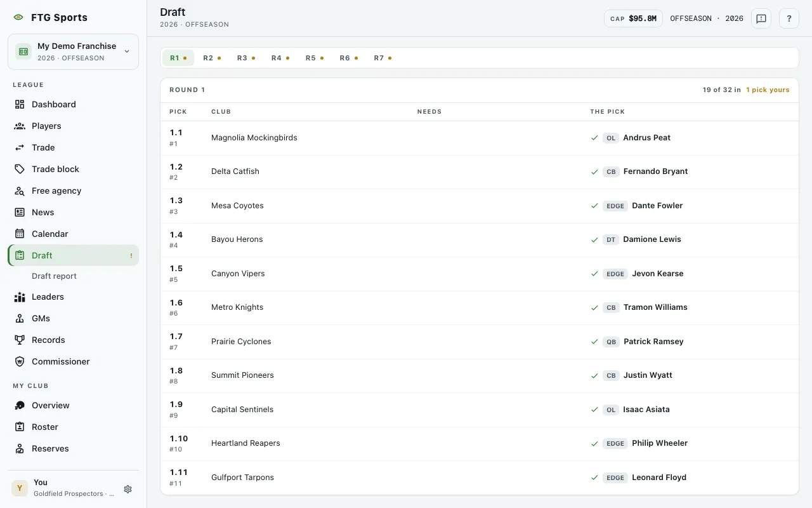Open Trade block tag icon
The image size is (812, 508).
[20, 169]
